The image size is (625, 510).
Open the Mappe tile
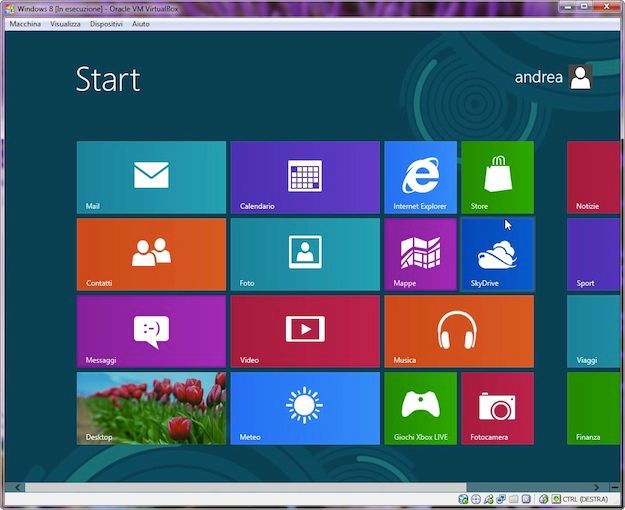pyautogui.click(x=421, y=254)
